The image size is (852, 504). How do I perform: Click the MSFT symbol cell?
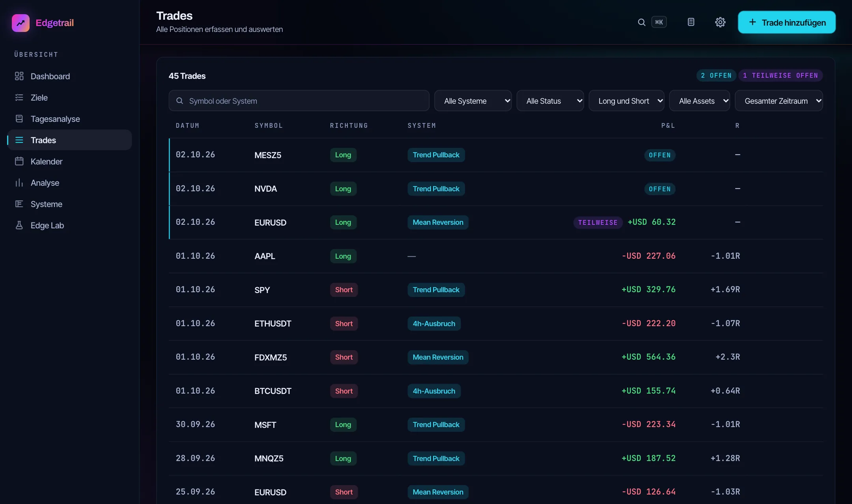(265, 425)
